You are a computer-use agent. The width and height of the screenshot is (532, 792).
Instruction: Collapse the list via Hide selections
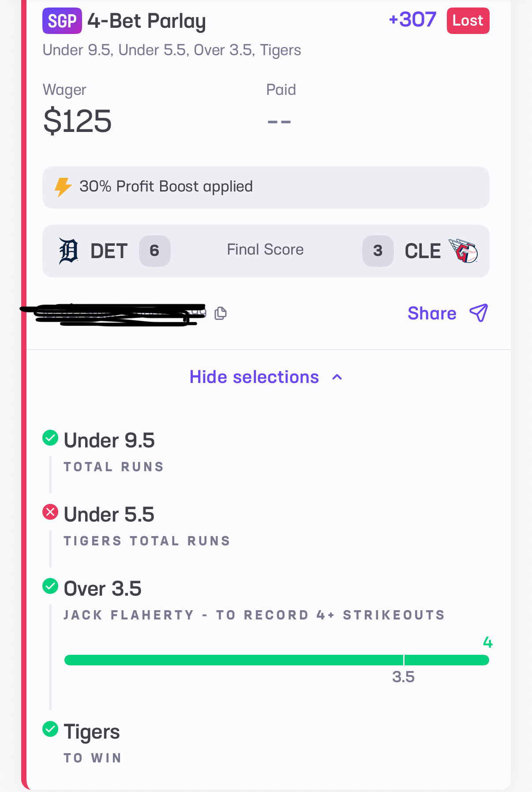(254, 377)
